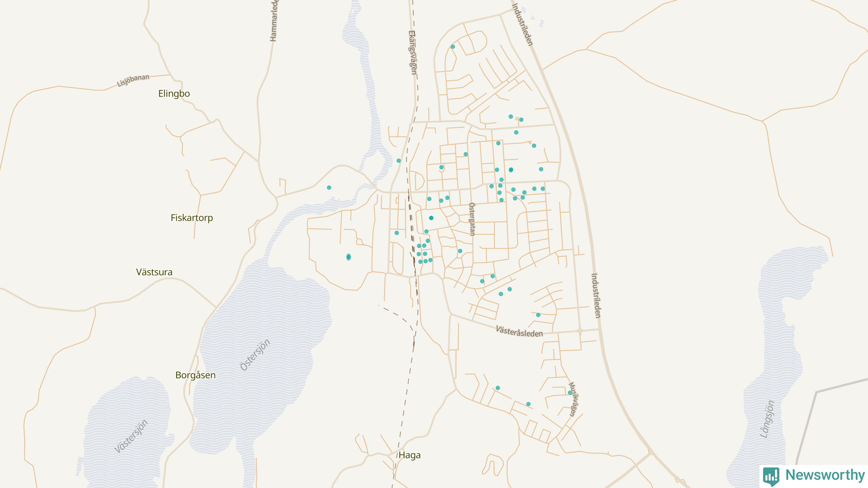Select the dot just north of the Västeråsleden label

click(x=538, y=315)
